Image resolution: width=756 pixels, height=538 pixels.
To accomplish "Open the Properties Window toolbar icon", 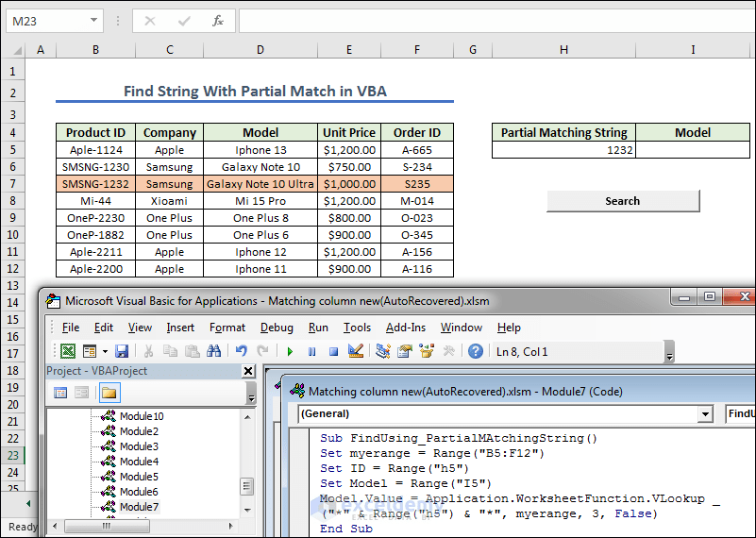I will (405, 351).
